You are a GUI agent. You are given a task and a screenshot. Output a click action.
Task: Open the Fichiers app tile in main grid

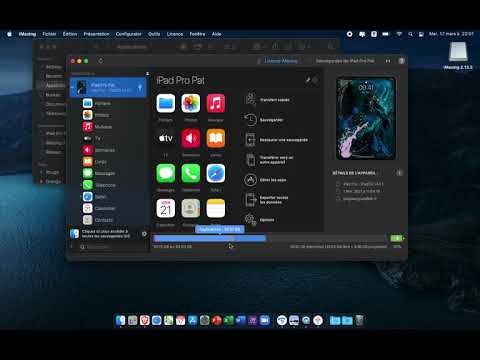(x=166, y=103)
